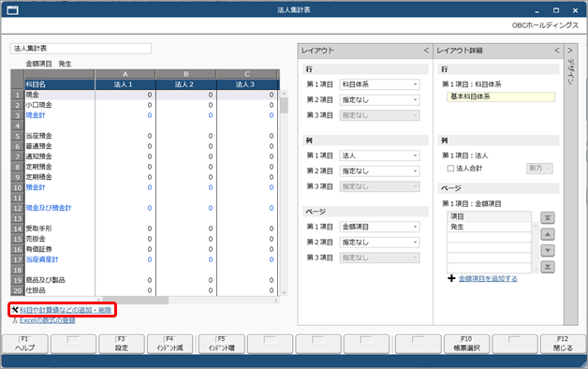This screenshot has height=369, width=588.
Task: Select the 現金計 subtotal row
Action: tap(60, 115)
